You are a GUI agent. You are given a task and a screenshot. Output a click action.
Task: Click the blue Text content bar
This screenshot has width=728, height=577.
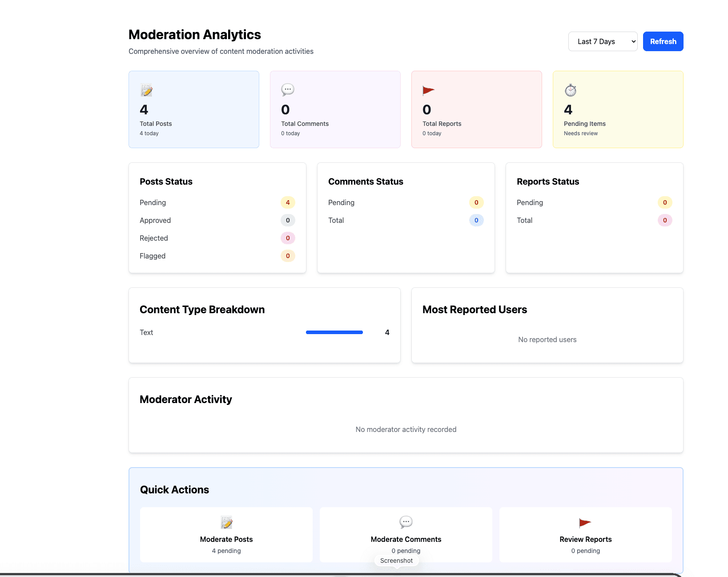tap(334, 332)
